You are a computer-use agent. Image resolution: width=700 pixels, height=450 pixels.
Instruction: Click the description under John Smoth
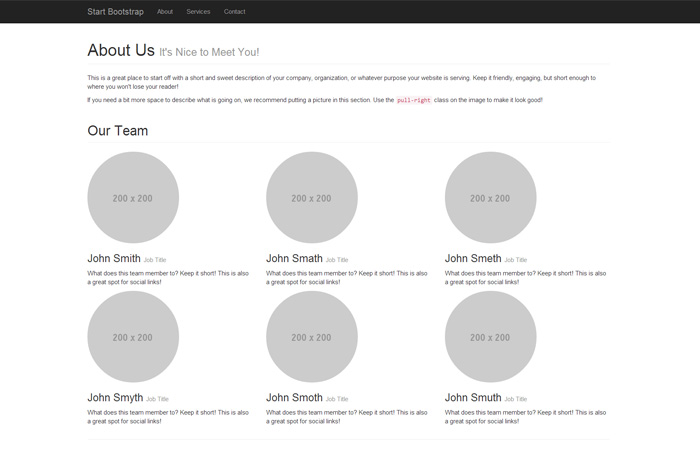click(347, 417)
